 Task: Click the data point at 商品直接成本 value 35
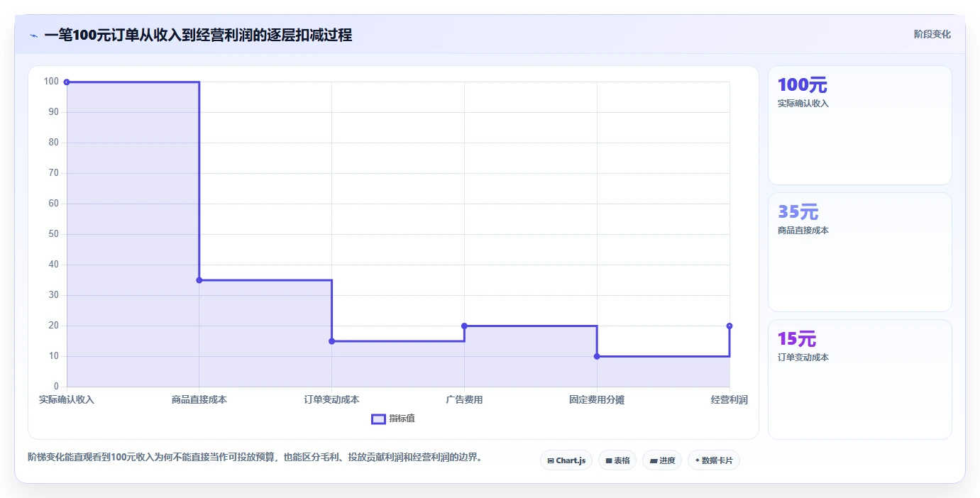coord(199,280)
